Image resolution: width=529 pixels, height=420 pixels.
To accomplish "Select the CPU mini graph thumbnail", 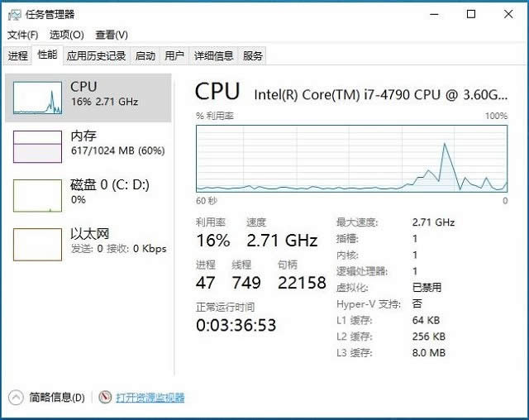I will [x=37, y=98].
